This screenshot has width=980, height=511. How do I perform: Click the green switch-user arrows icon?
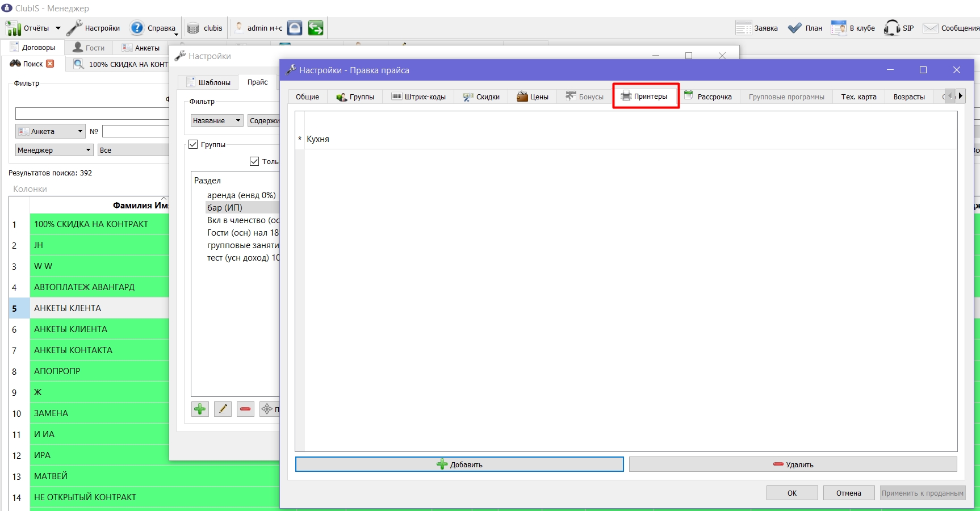click(x=316, y=28)
